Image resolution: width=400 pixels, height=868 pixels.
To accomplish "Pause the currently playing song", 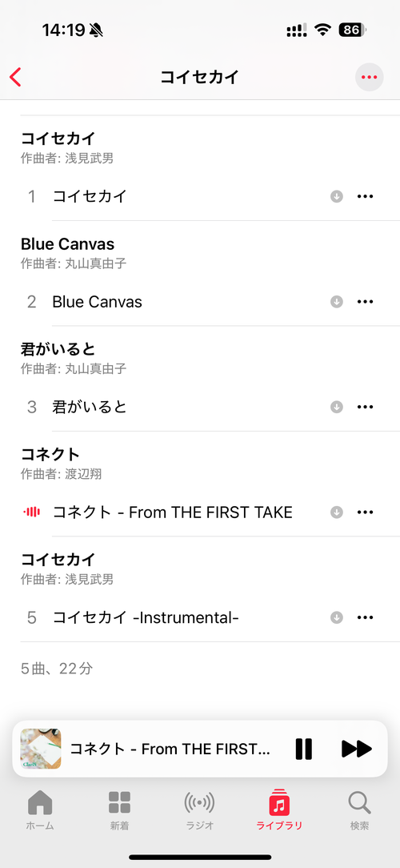I will tap(304, 749).
